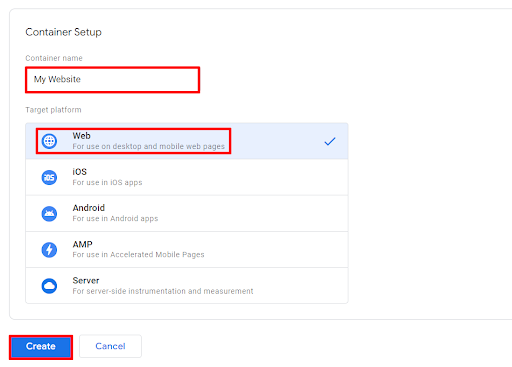Select the Android target platform title
Screen dimensions: 512x367
click(89, 208)
